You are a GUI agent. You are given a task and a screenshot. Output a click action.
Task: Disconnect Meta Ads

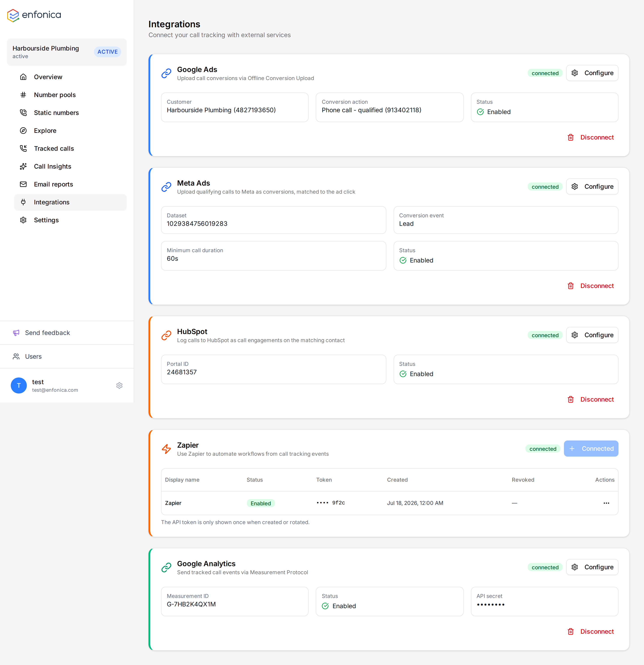pyautogui.click(x=590, y=286)
